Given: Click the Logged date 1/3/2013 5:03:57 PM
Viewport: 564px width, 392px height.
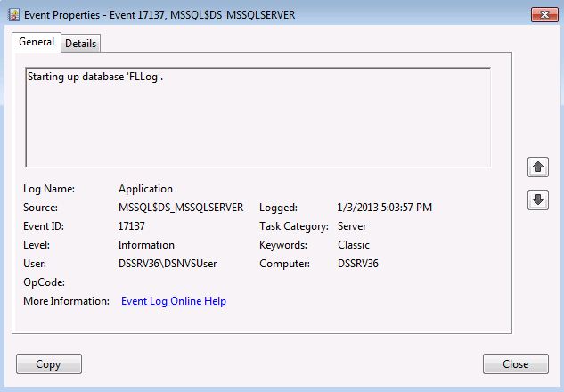Looking at the screenshot, I should click(x=385, y=208).
